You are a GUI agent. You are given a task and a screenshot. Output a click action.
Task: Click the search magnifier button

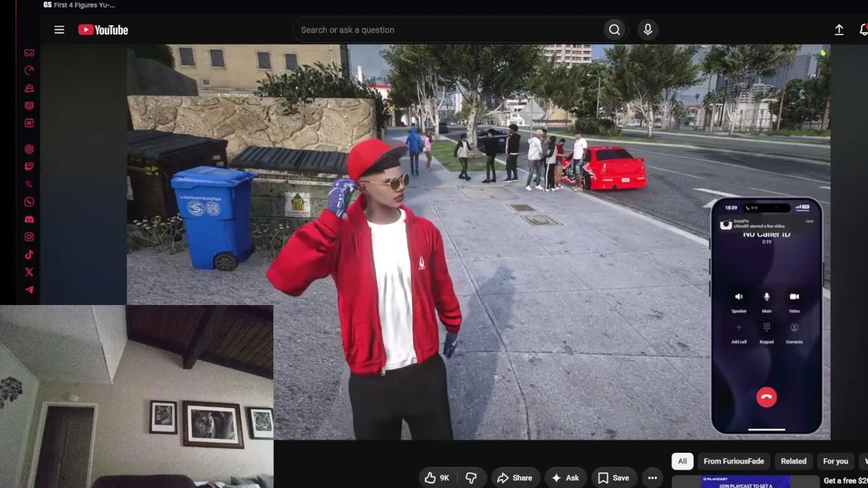(614, 30)
